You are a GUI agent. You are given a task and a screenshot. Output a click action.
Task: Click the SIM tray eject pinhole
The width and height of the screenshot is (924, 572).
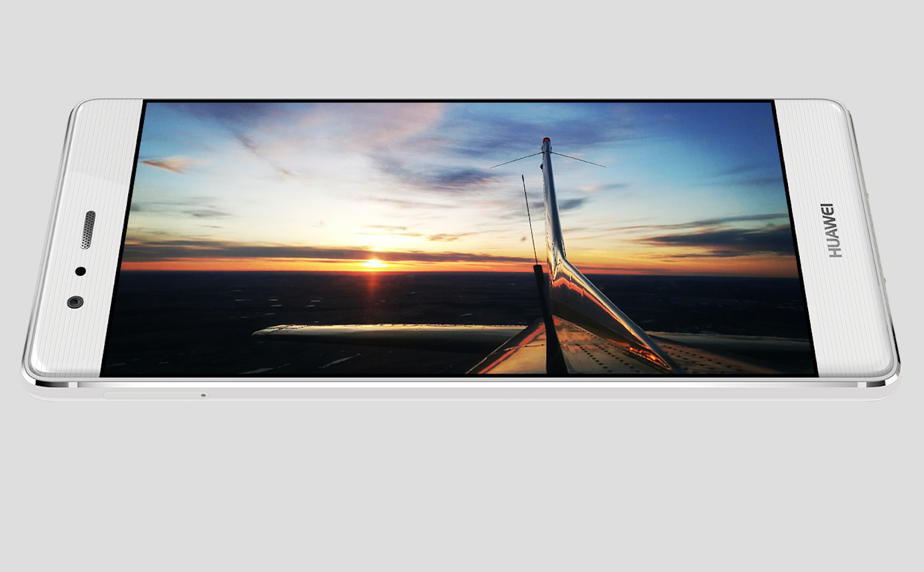[x=203, y=396]
